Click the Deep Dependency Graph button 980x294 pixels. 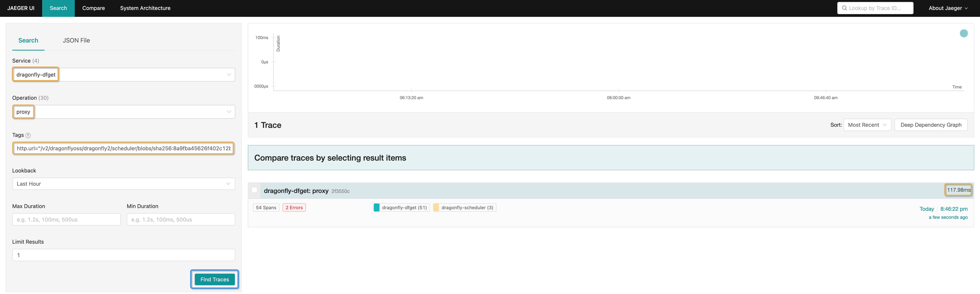click(x=931, y=124)
